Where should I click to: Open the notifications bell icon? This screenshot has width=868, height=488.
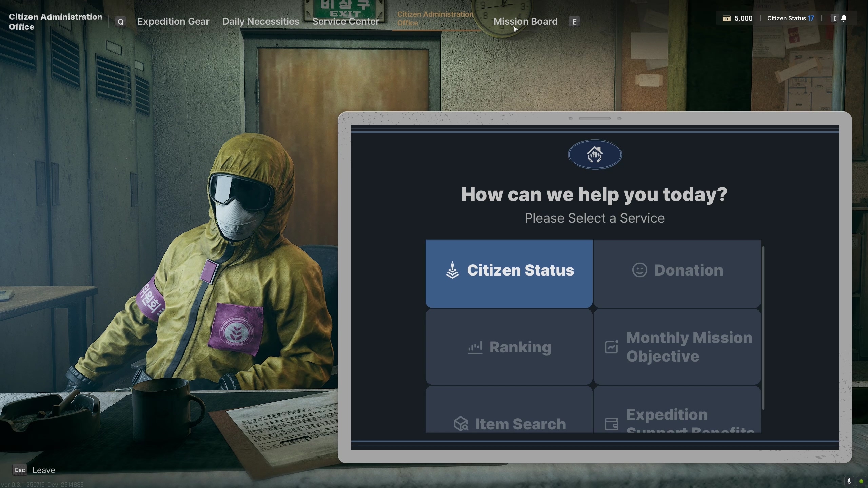[x=844, y=18]
